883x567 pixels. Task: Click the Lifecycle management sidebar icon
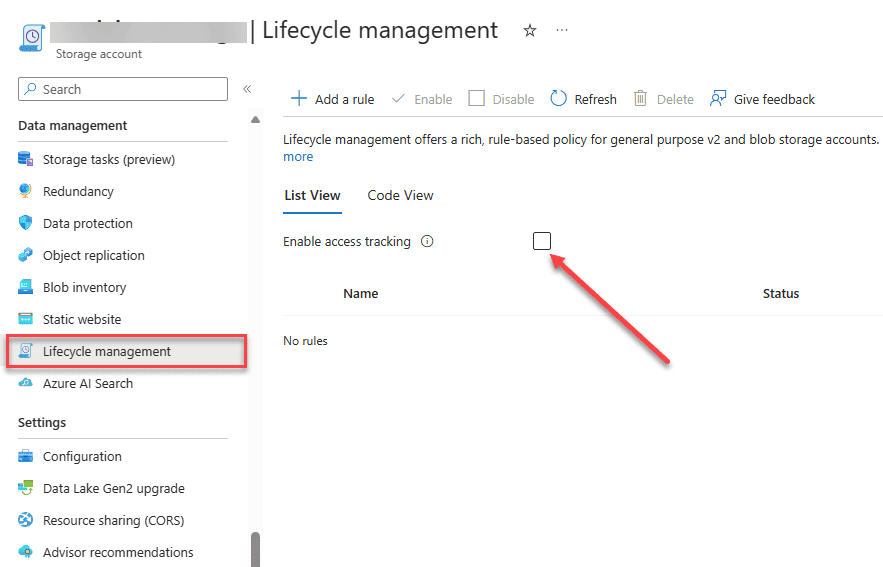coord(25,351)
